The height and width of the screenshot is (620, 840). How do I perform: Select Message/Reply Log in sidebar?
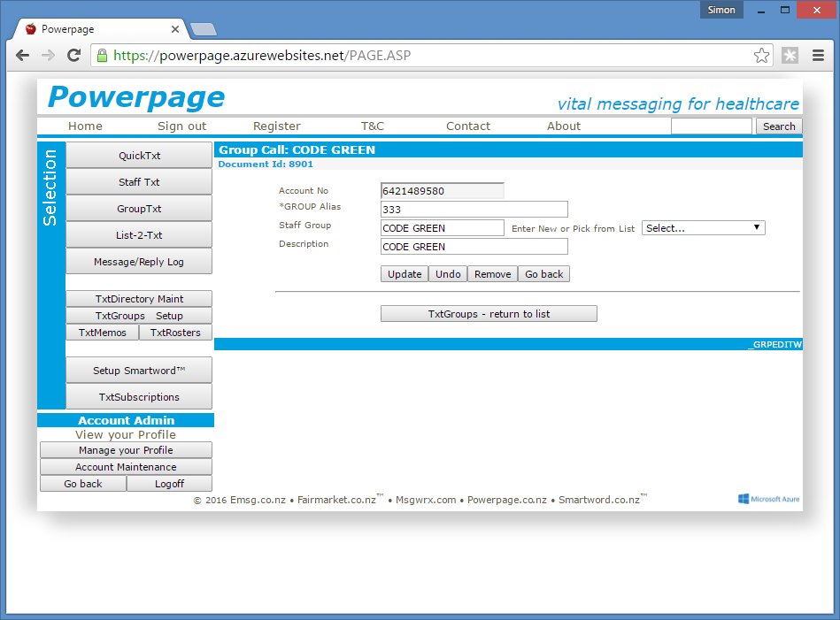coord(139,262)
